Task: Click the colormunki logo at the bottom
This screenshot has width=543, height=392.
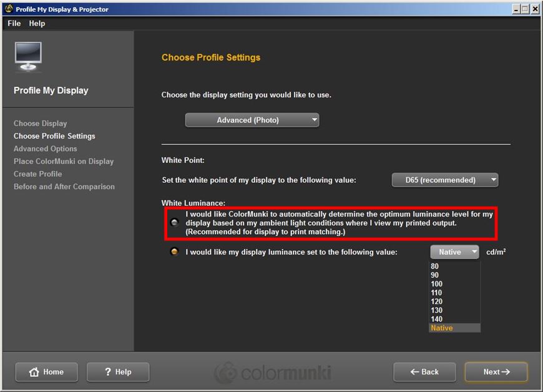Action: click(273, 373)
